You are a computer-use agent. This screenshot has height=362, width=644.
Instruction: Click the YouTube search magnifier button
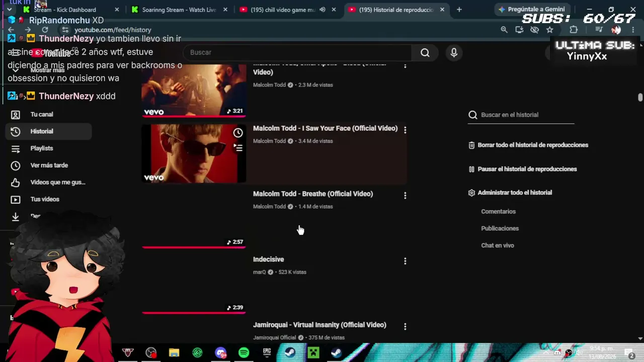pyautogui.click(x=425, y=52)
